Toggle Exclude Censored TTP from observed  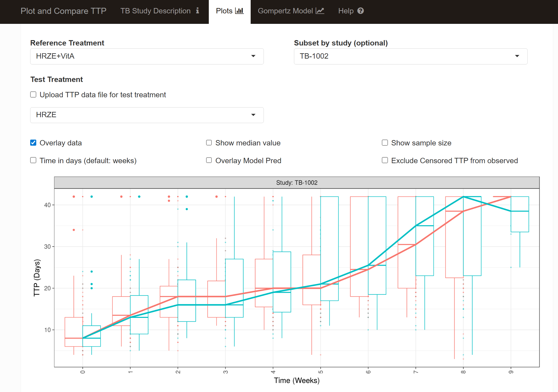click(385, 160)
